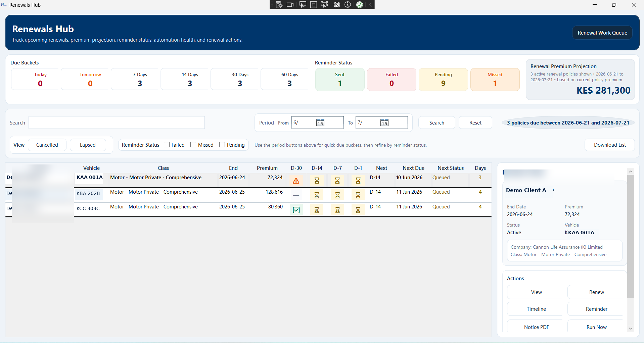Activate Select Element cursor tool in debug toolbar
The width and height of the screenshot is (644, 343).
coord(303,5)
